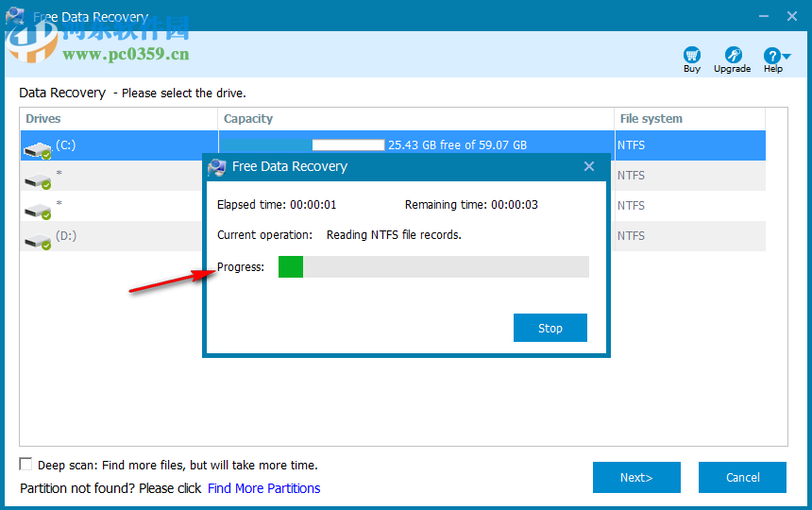The image size is (812, 510).
Task: Click the dialog title bar app icon
Action: pos(217,167)
